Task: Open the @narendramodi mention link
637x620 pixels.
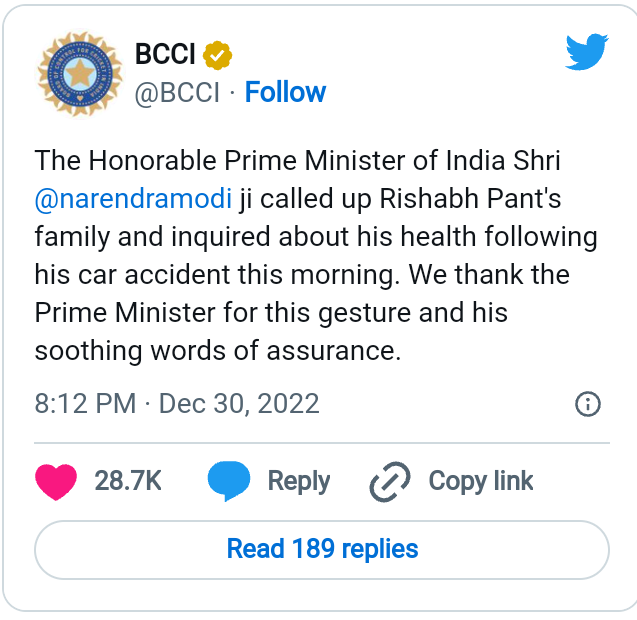Action: click(133, 199)
